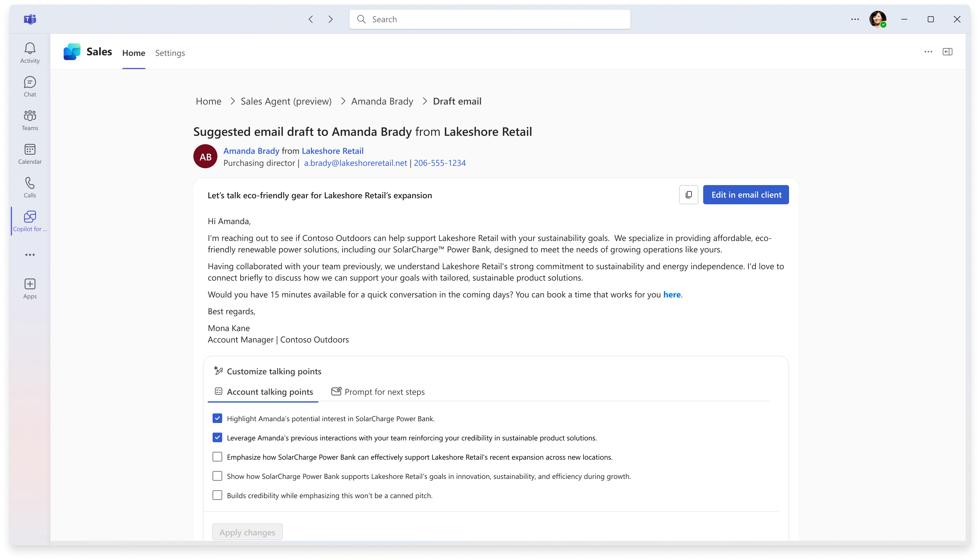This screenshot has width=980, height=560.
Task: Copy the email draft using copy icon
Action: [x=688, y=195]
